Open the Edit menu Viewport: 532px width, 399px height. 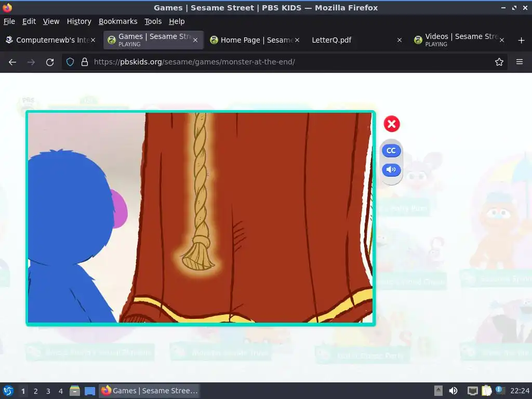29,21
